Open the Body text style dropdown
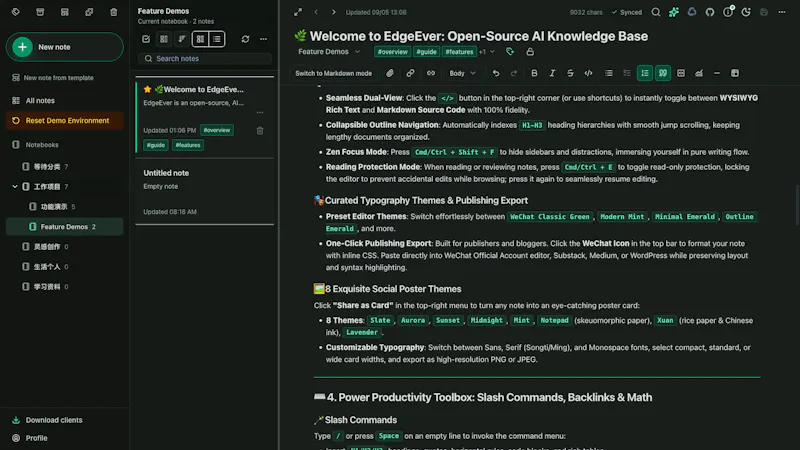The height and width of the screenshot is (450, 800). coord(462,73)
